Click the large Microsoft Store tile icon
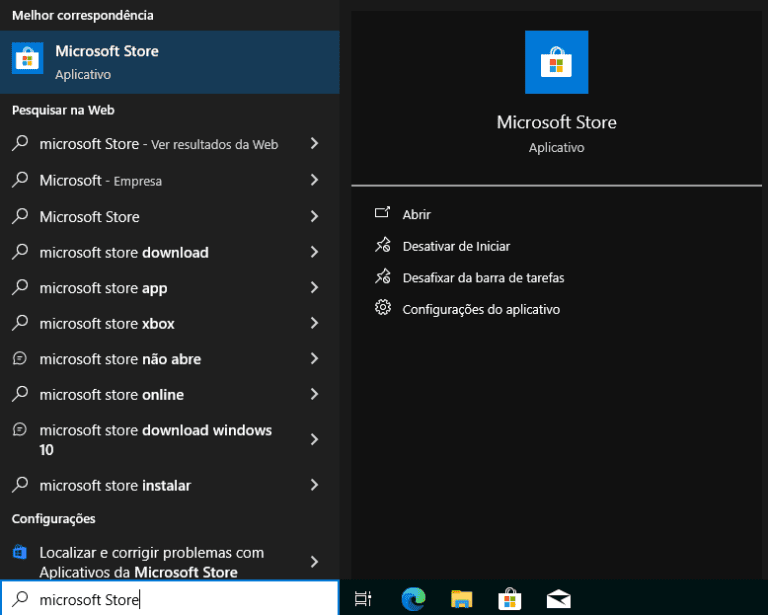Screen dimensions: 768x615 (556, 62)
